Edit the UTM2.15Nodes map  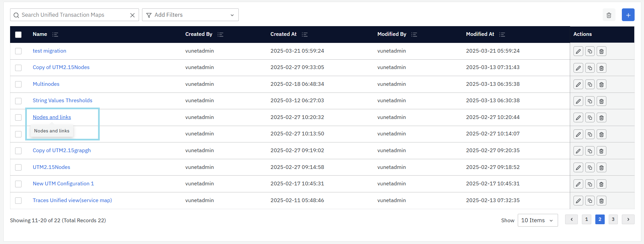[x=578, y=168]
